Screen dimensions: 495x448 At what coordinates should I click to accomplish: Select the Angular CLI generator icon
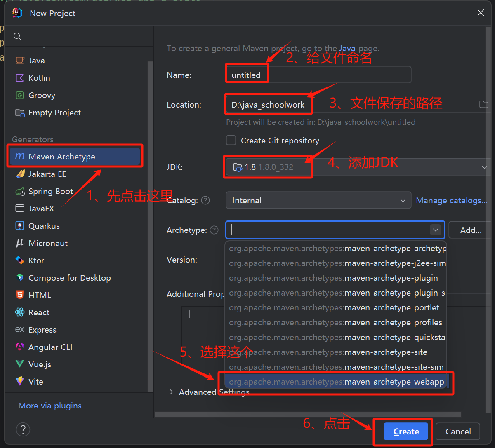pyautogui.click(x=20, y=347)
